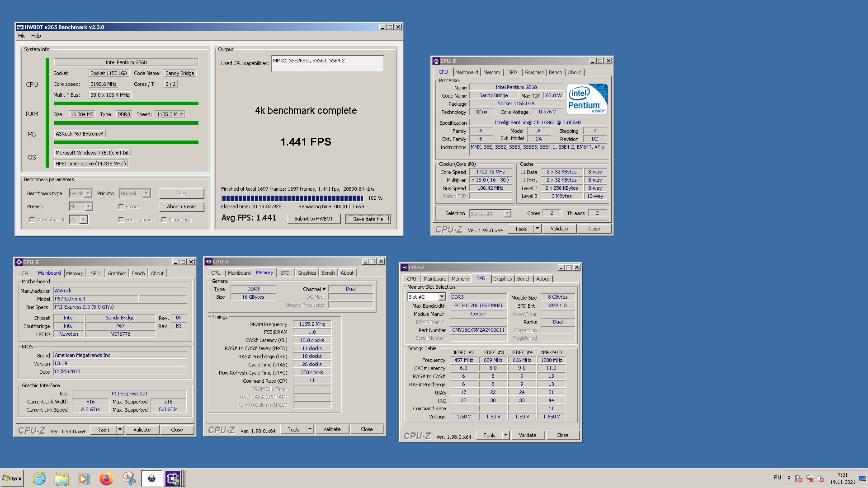Open Firefox from the taskbar
The width and height of the screenshot is (868, 488).
[107, 479]
